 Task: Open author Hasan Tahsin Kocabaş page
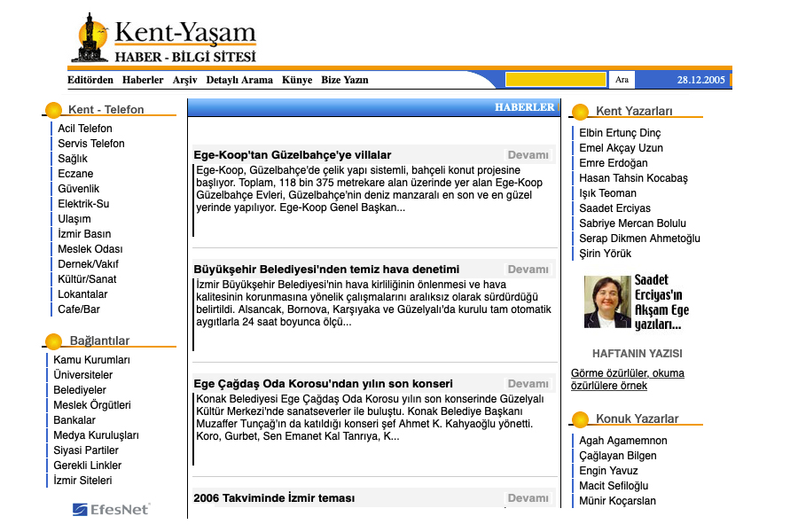[633, 178]
